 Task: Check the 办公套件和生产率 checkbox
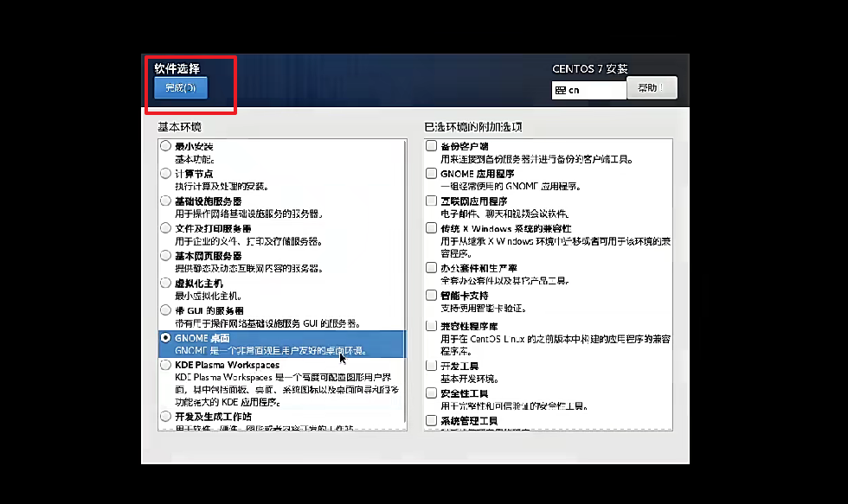tap(431, 268)
